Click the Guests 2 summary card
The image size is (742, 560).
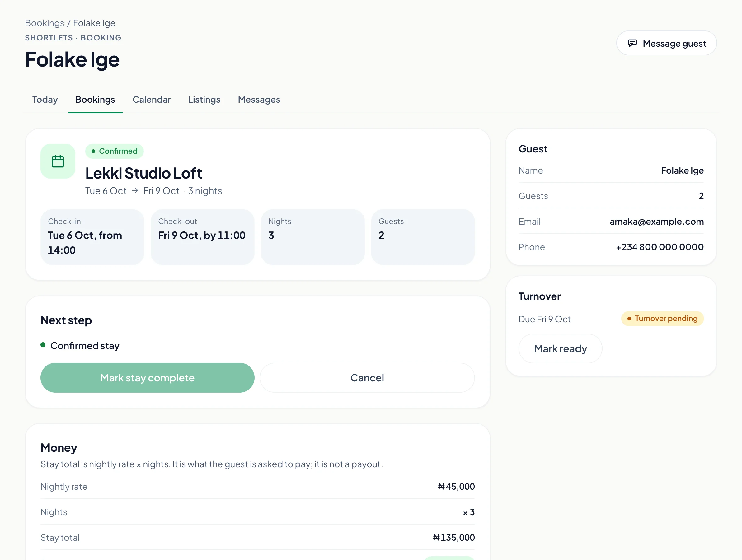point(423,237)
